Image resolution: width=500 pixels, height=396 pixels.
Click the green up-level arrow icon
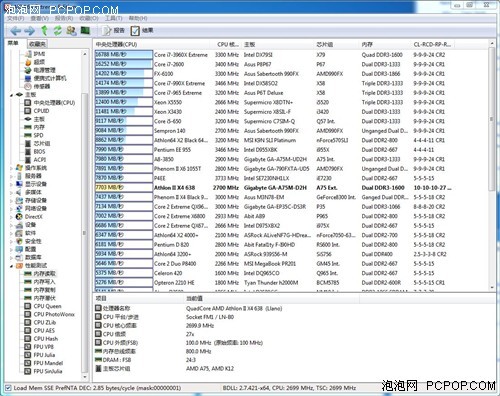(44, 31)
